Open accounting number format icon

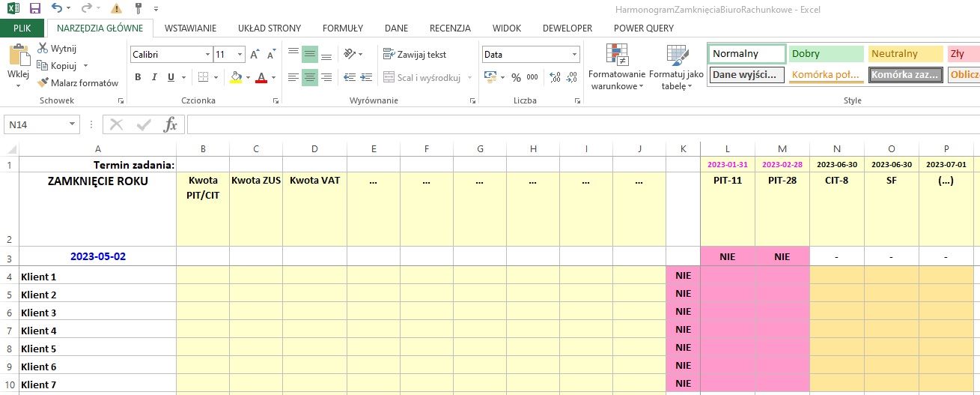[490, 77]
